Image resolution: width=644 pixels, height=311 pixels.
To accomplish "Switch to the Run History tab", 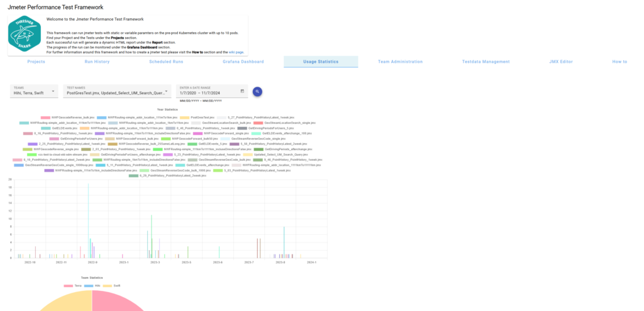I will tap(97, 62).
